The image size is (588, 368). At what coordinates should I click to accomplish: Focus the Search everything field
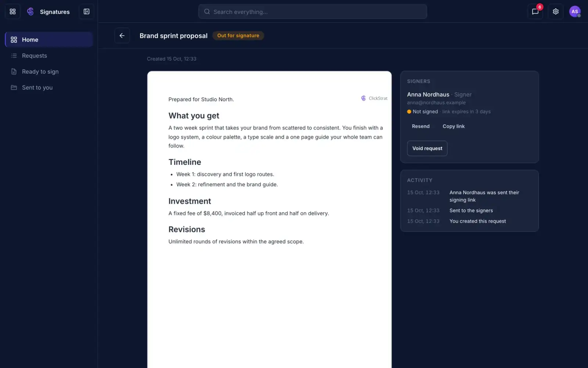(313, 11)
